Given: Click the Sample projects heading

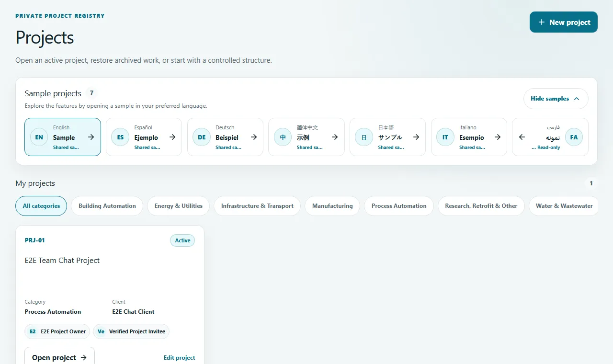Looking at the screenshot, I should point(53,93).
